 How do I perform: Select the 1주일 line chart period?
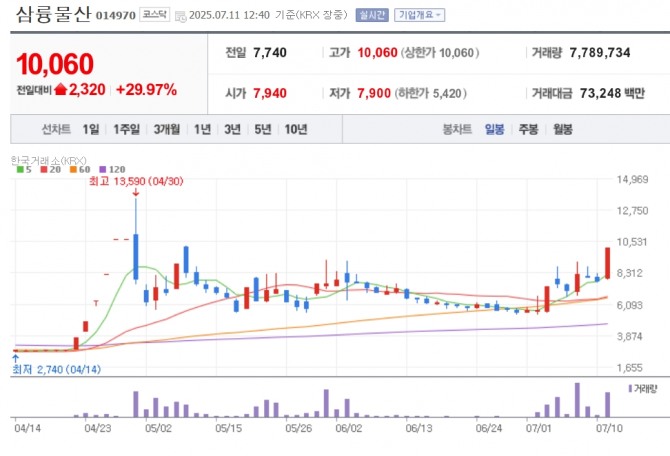coord(126,129)
